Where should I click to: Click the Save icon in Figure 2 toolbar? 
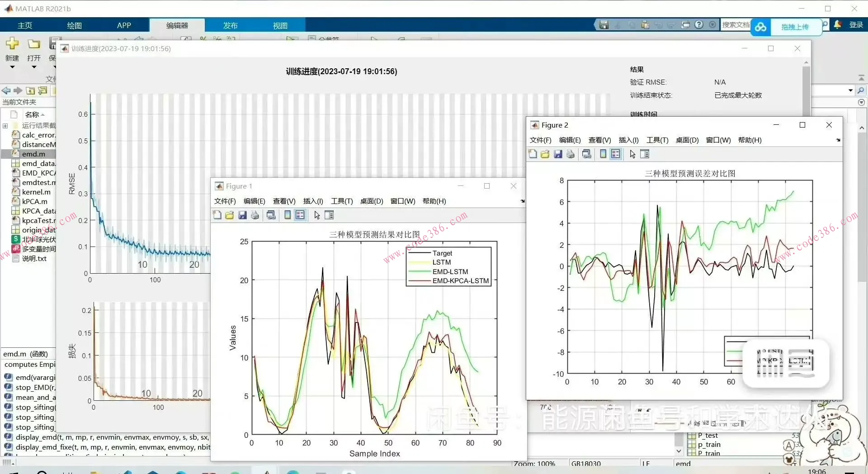click(558, 154)
